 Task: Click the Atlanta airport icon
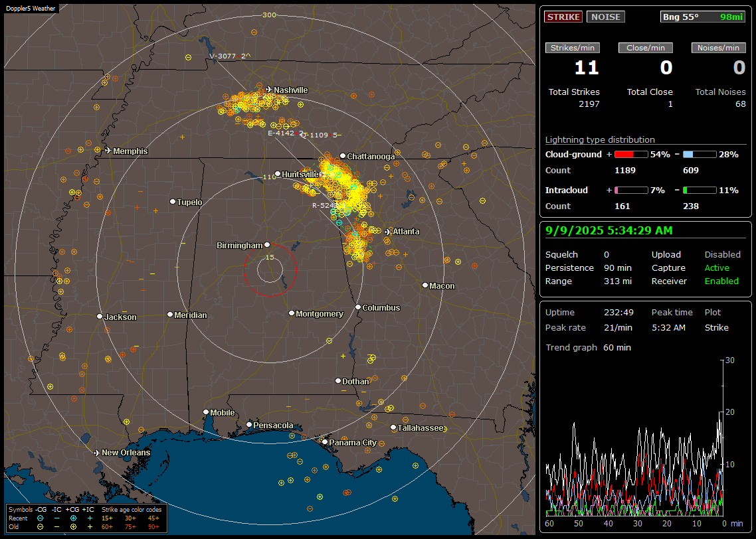[x=388, y=232]
